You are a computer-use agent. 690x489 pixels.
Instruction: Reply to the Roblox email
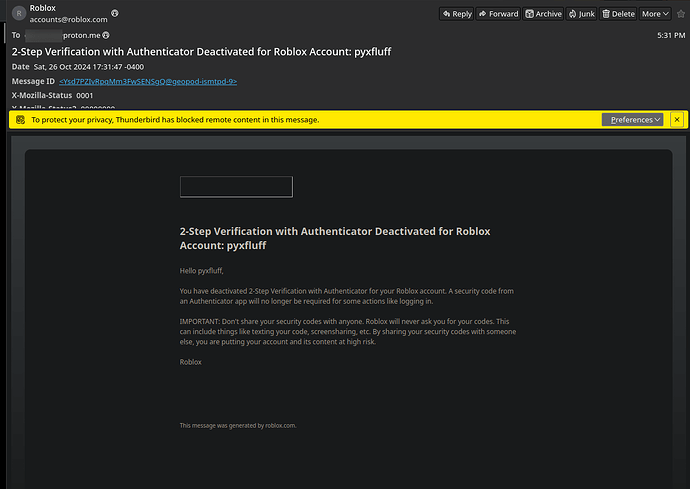click(x=456, y=14)
